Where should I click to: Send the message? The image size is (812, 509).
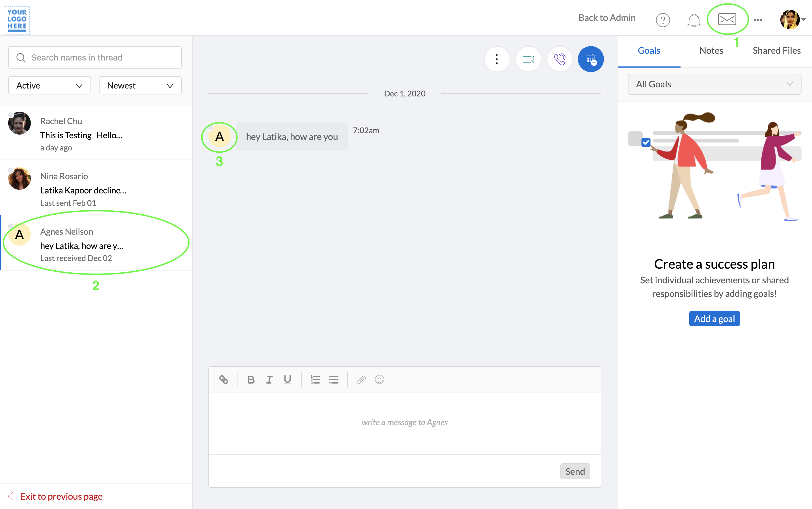tap(575, 471)
